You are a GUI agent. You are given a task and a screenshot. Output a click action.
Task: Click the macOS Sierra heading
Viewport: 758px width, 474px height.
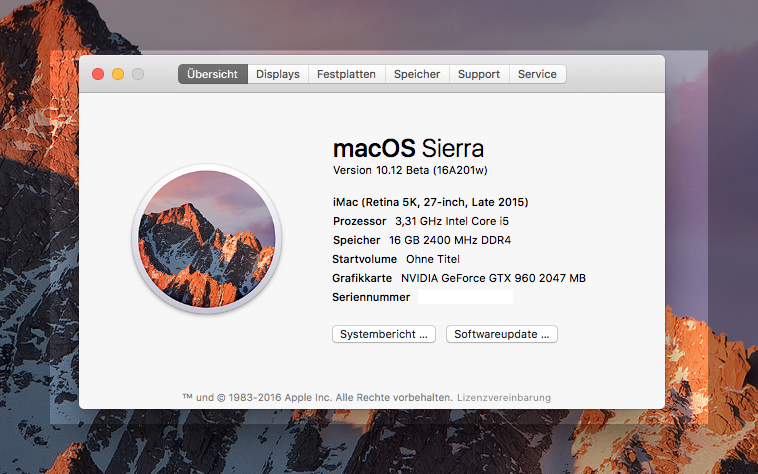[x=408, y=148]
